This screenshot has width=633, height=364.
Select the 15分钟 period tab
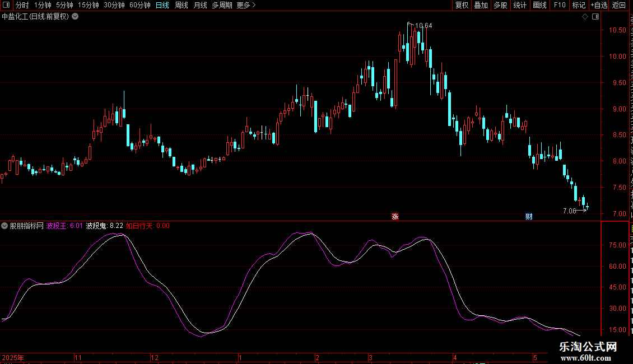[89, 5]
